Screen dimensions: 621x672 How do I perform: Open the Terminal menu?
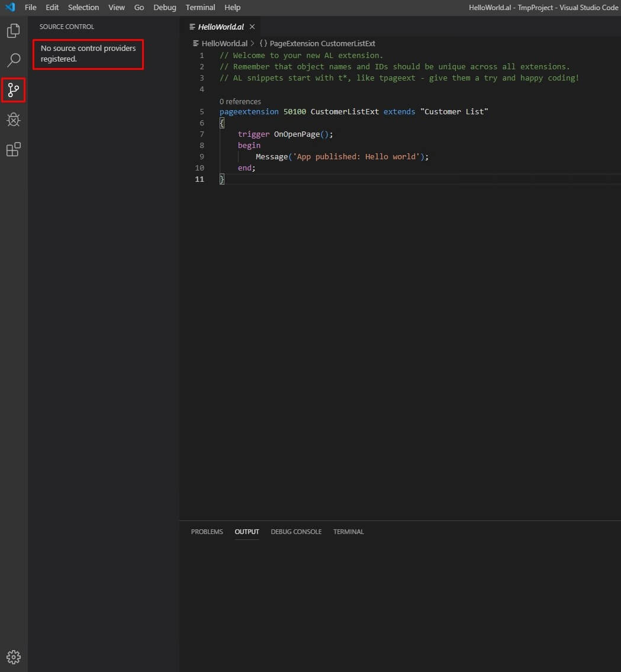(200, 7)
